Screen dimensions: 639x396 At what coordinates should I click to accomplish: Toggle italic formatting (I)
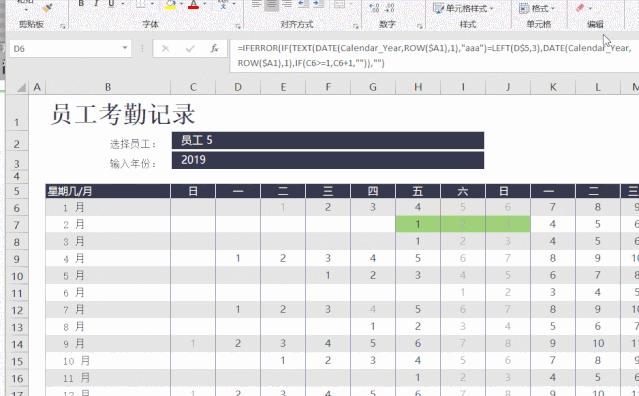tap(96, 4)
